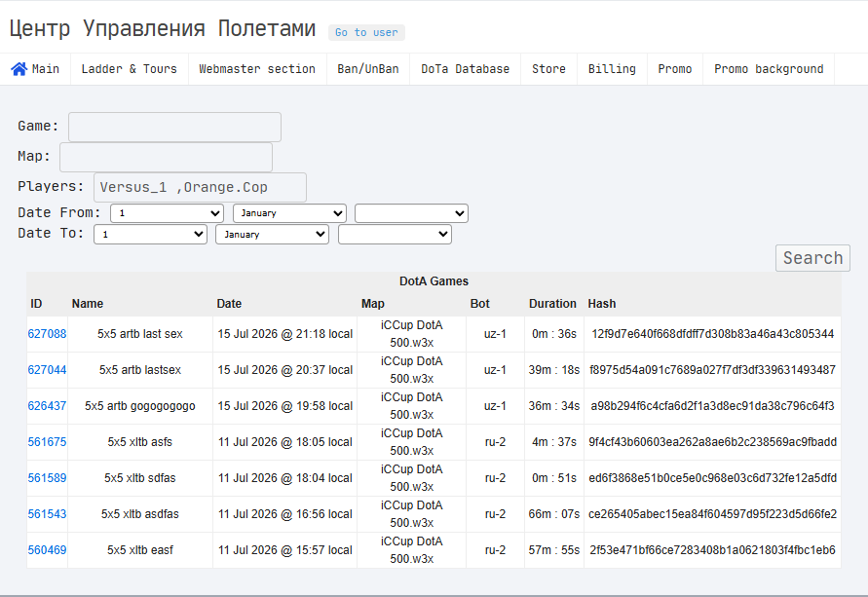Open the Promo menu item
The height and width of the screenshot is (597, 868).
[675, 69]
